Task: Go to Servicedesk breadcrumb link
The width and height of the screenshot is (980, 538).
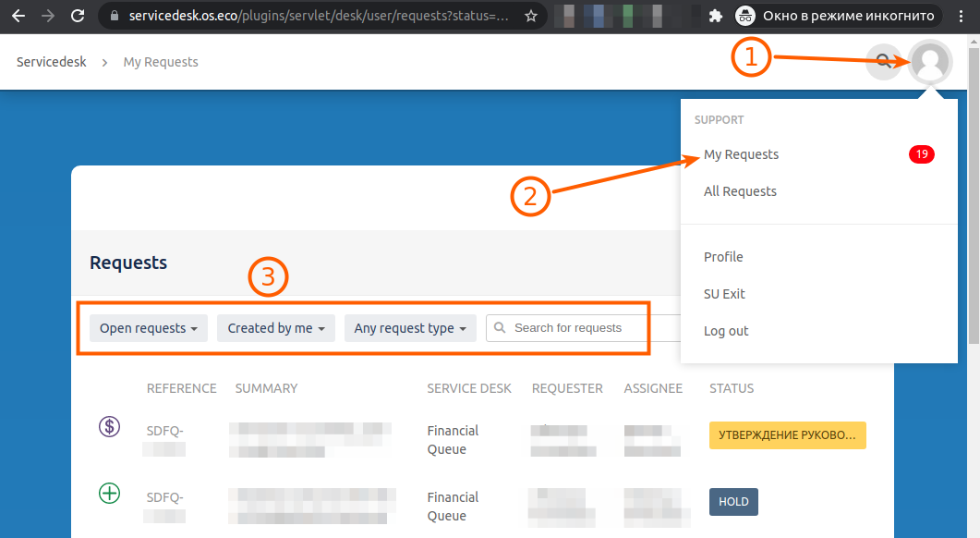Action: coord(52,62)
